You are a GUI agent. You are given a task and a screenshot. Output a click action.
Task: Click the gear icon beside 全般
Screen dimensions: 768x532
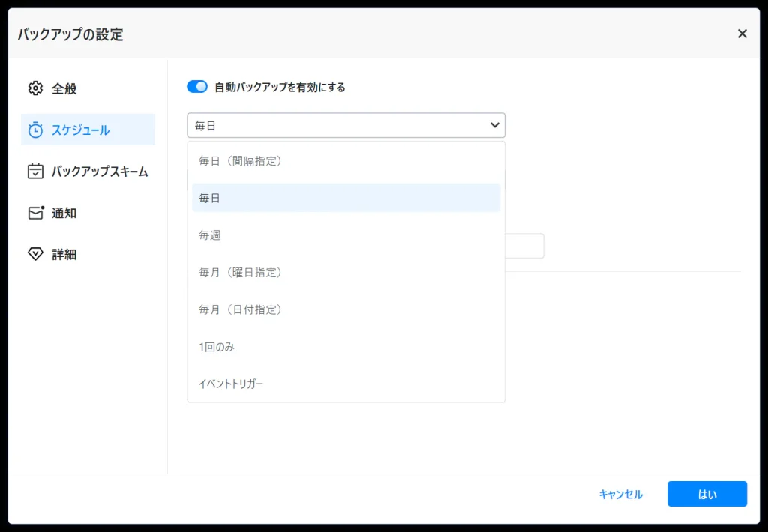tap(34, 88)
